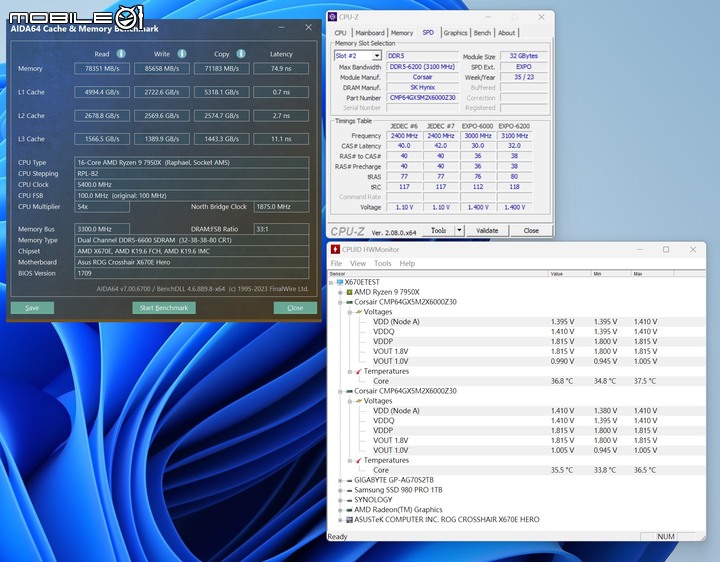720x562 pixels.
Task: Click the Validate button in CPU-Z
Action: click(487, 230)
